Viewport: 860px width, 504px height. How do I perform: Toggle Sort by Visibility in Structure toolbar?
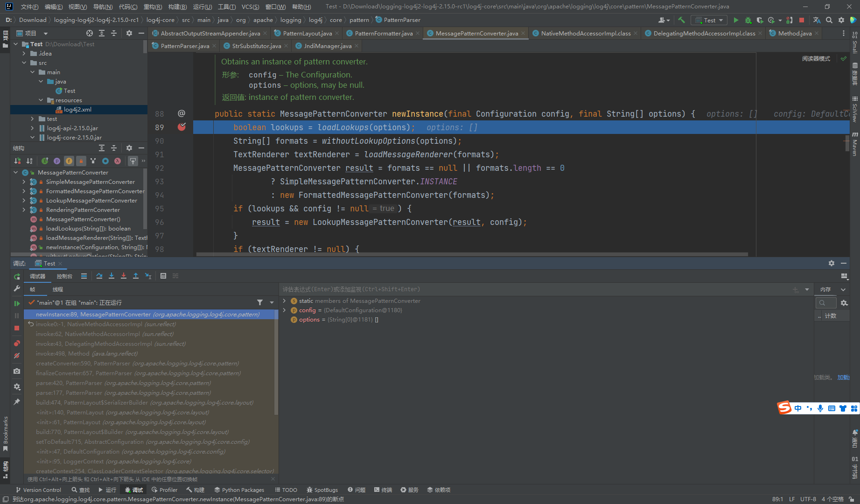click(17, 161)
